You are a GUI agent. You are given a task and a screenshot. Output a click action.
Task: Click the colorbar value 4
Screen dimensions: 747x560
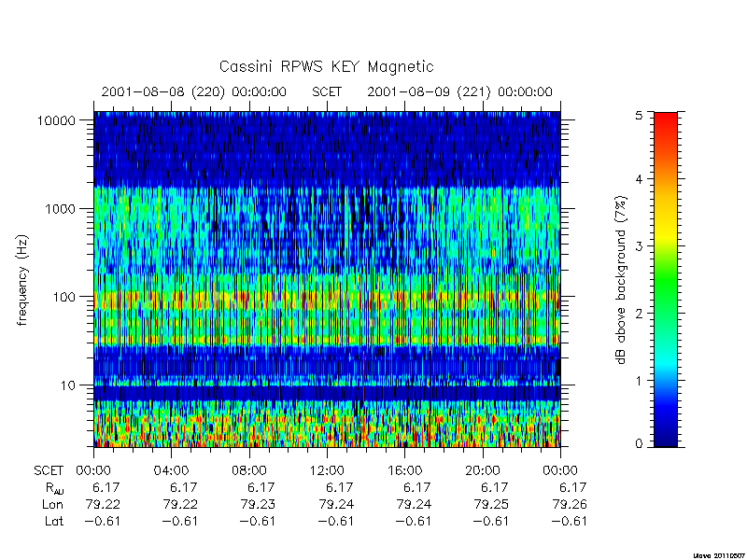(639, 179)
